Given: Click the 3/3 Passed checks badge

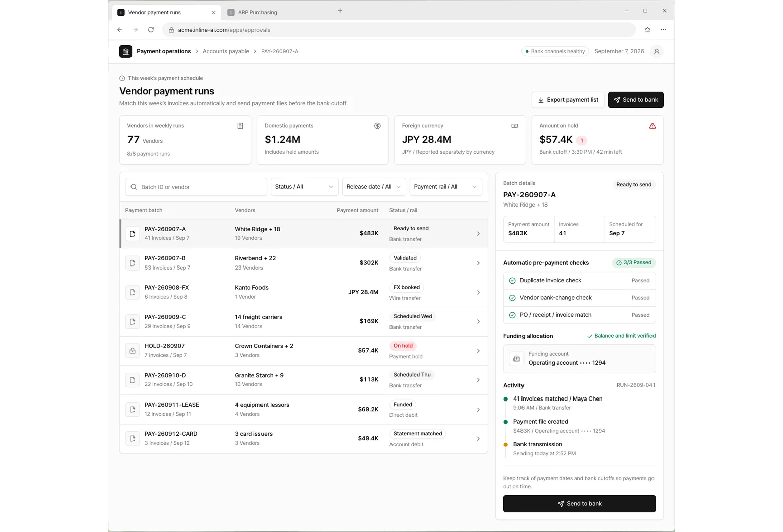Looking at the screenshot, I should 634,263.
